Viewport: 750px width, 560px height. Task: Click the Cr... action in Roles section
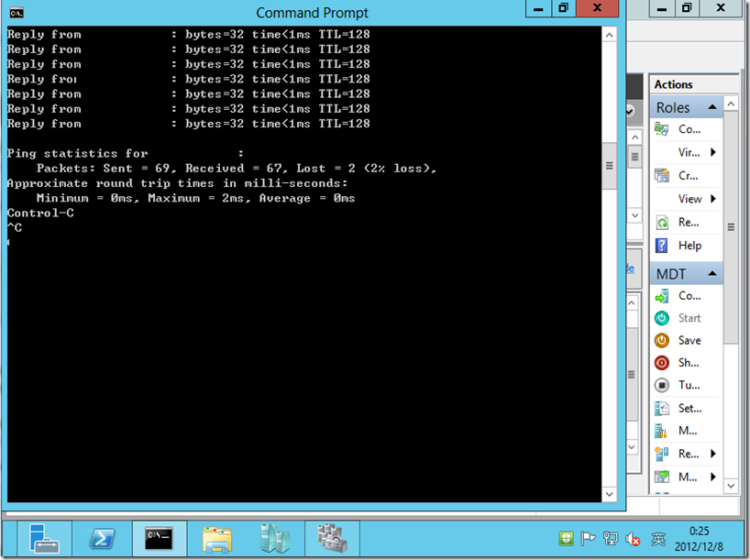(688, 175)
